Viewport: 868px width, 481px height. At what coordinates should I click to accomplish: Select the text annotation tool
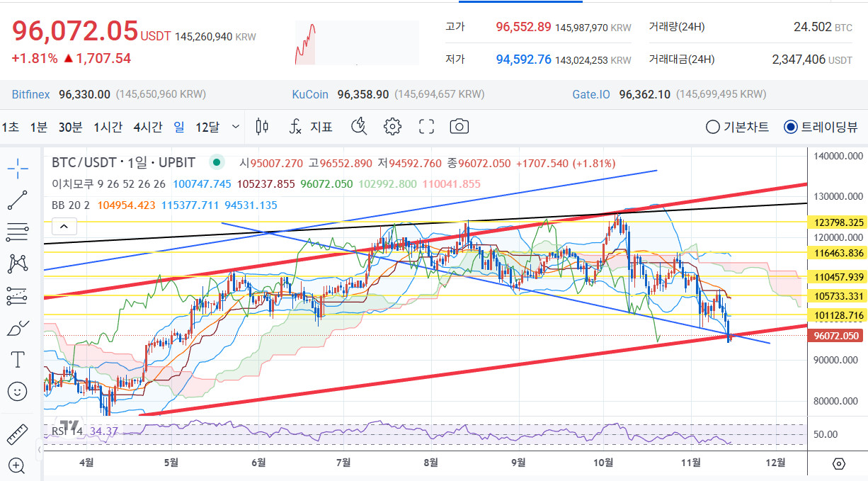point(18,359)
